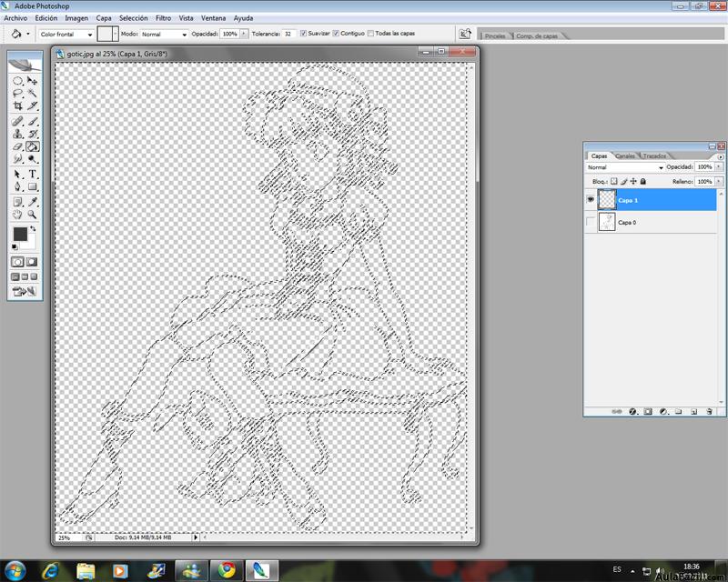728x582 pixels.
Task: Toggle lock layer position
Action: pyautogui.click(x=633, y=182)
